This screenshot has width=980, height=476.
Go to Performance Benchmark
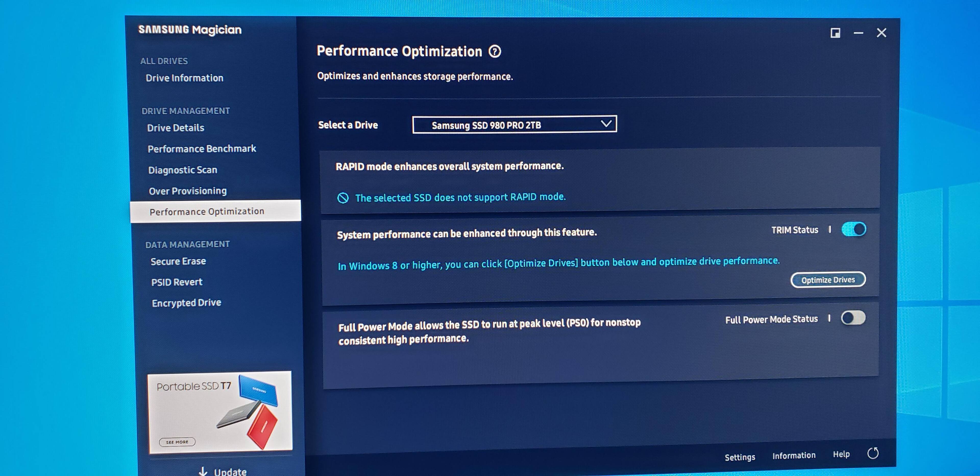202,149
